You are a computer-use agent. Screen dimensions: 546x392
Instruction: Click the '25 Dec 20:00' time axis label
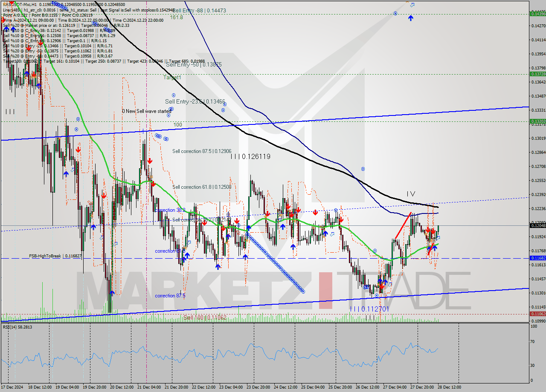coord(340,387)
